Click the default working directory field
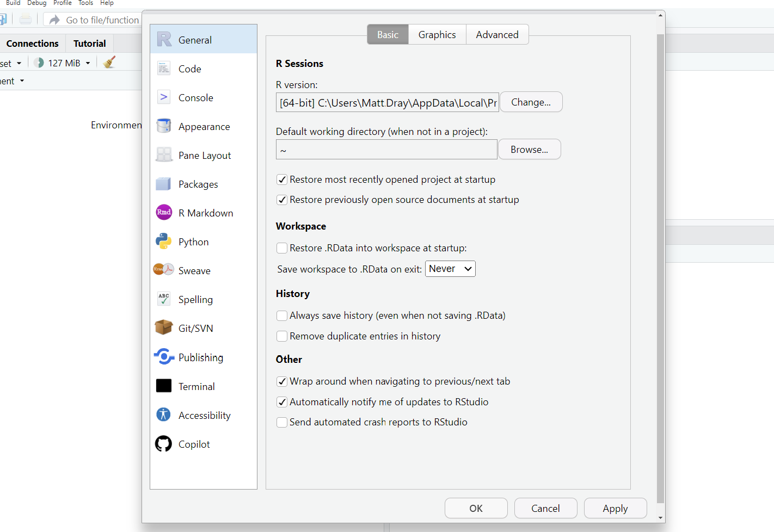Viewport: 774px width, 532px height. (x=386, y=150)
